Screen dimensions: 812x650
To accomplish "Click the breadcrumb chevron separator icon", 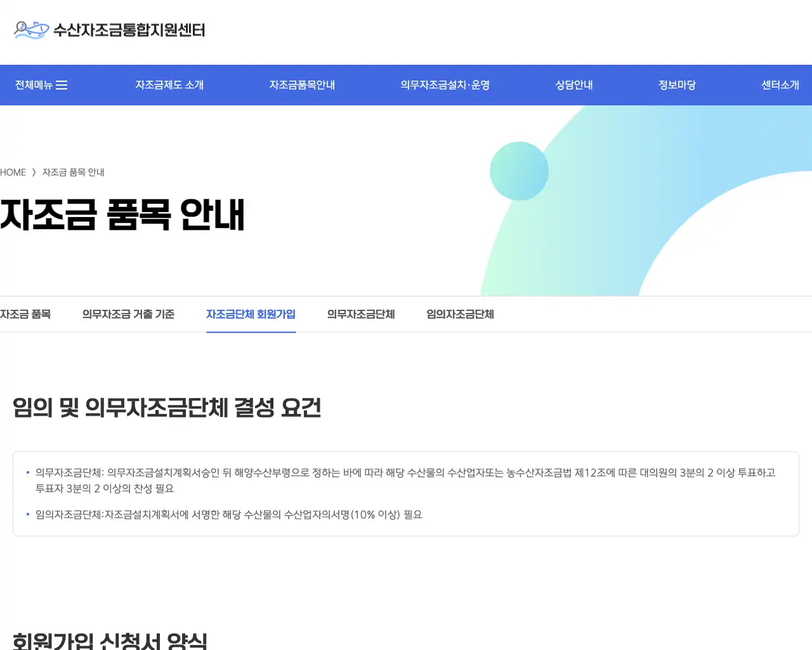I will (34, 172).
